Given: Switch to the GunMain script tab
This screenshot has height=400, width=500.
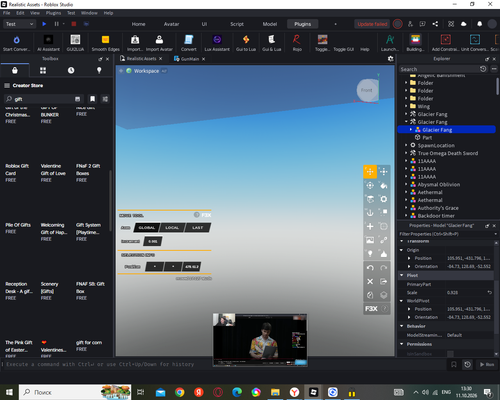Looking at the screenshot, I should click(190, 59).
